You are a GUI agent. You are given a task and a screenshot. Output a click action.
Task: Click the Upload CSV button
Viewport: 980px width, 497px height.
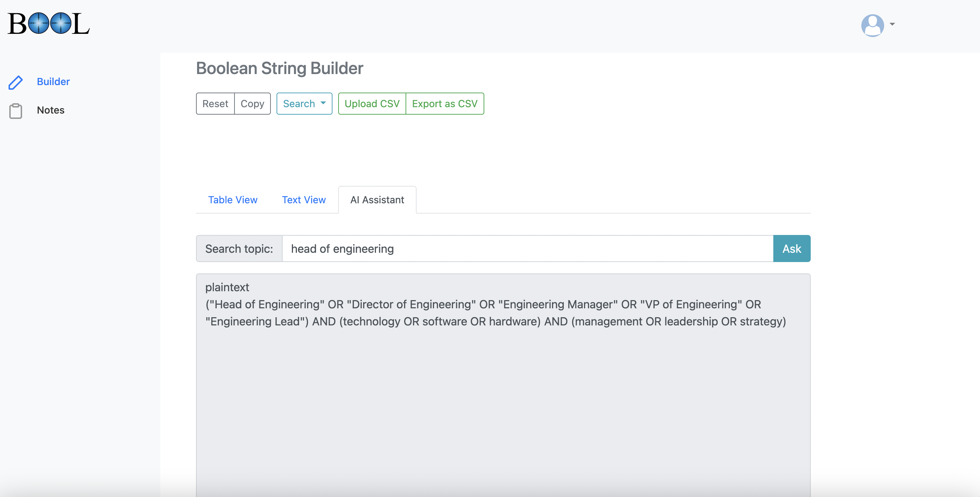tap(372, 104)
